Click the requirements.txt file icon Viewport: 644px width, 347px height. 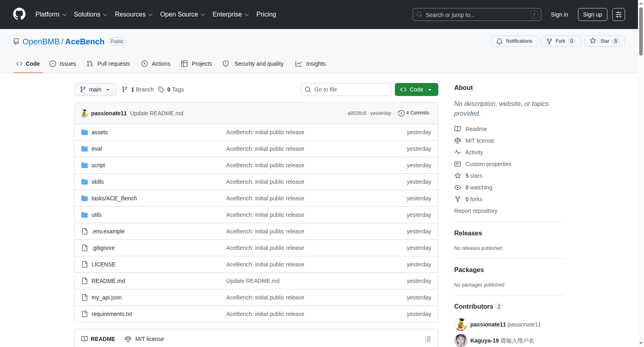coord(85,314)
